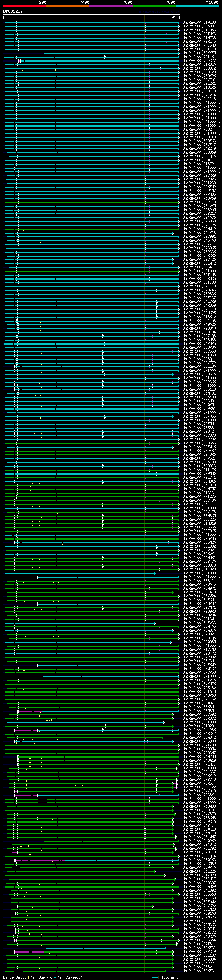Select hit UniRef100_A9TLL0
222x980 pixels.
point(199,49)
